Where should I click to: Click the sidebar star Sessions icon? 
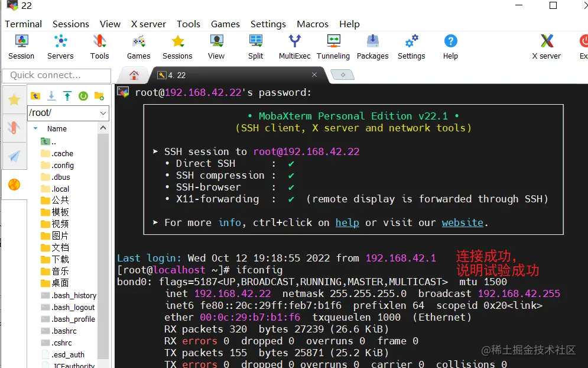(x=14, y=99)
